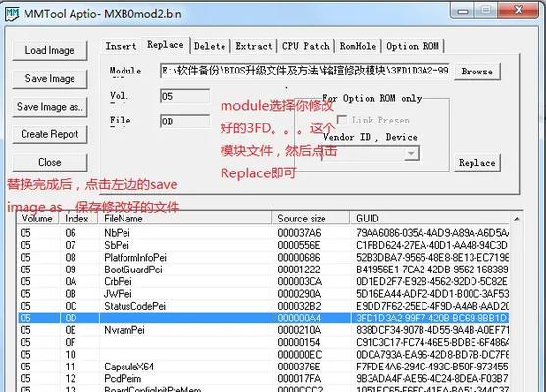Select the BootGuardPei row

pyautogui.click(x=263, y=269)
